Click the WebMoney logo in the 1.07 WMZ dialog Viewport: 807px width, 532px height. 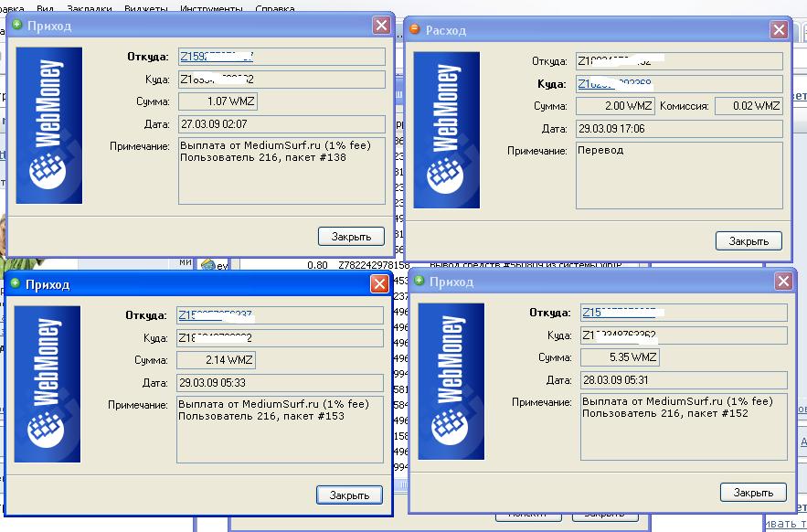pyautogui.click(x=48, y=125)
